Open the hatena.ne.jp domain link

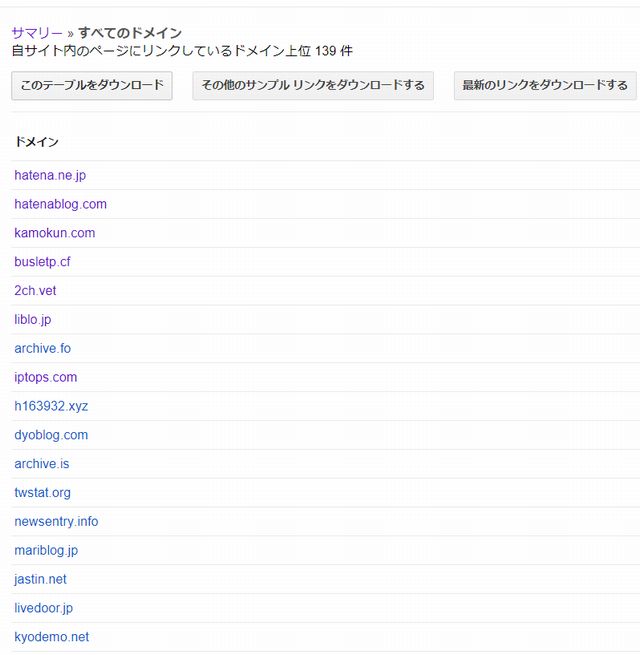point(50,175)
